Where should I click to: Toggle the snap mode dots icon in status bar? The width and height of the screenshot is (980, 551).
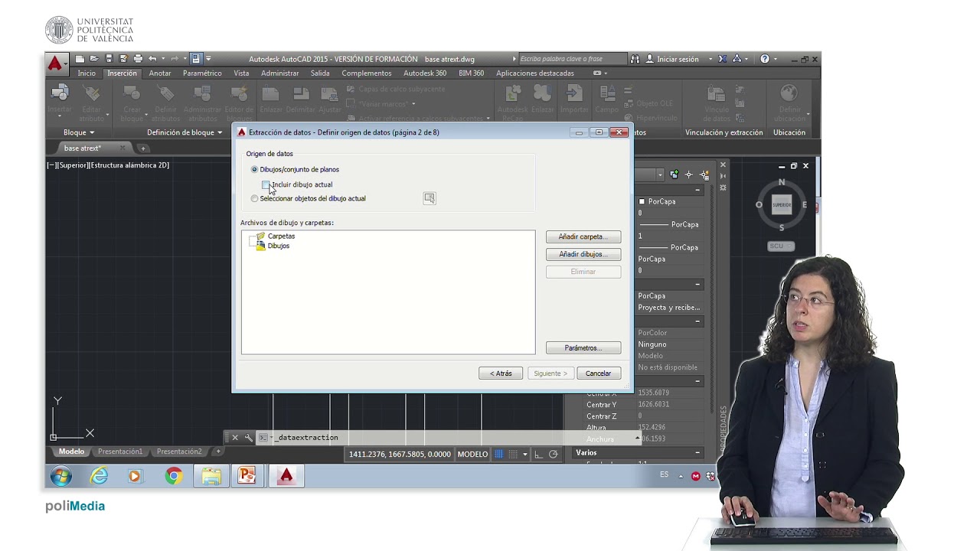(x=513, y=454)
